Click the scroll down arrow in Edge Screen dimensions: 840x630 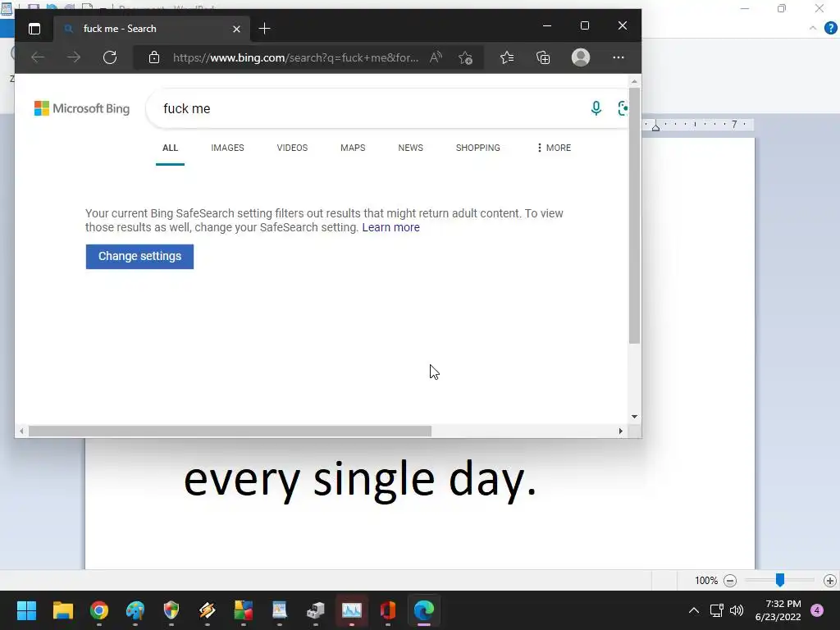(x=634, y=417)
